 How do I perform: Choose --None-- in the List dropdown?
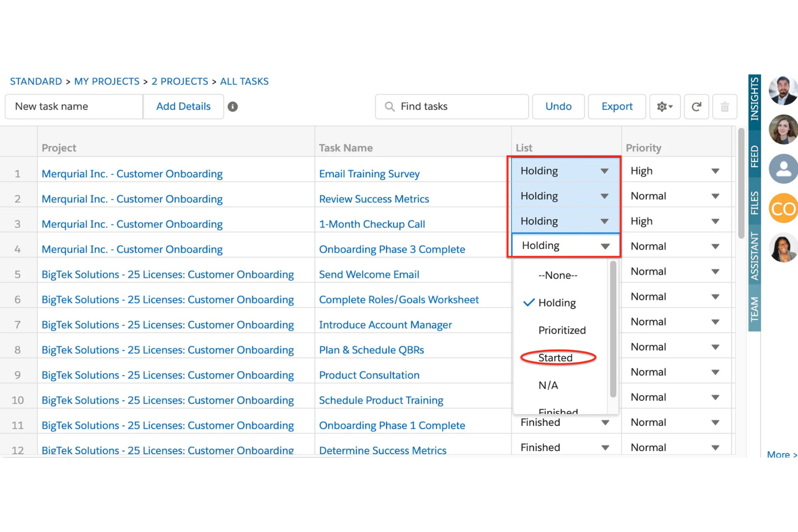pyautogui.click(x=558, y=275)
